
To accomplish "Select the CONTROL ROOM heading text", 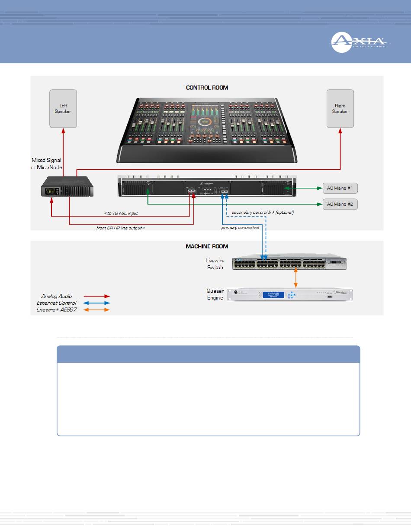I will click(x=207, y=87).
